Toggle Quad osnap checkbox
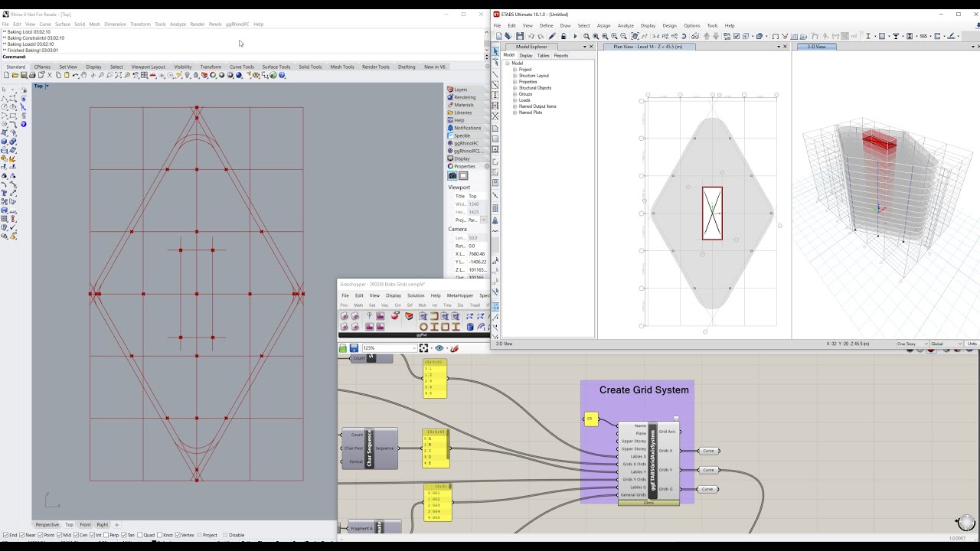Screen dimensions: 980x551 (141, 535)
